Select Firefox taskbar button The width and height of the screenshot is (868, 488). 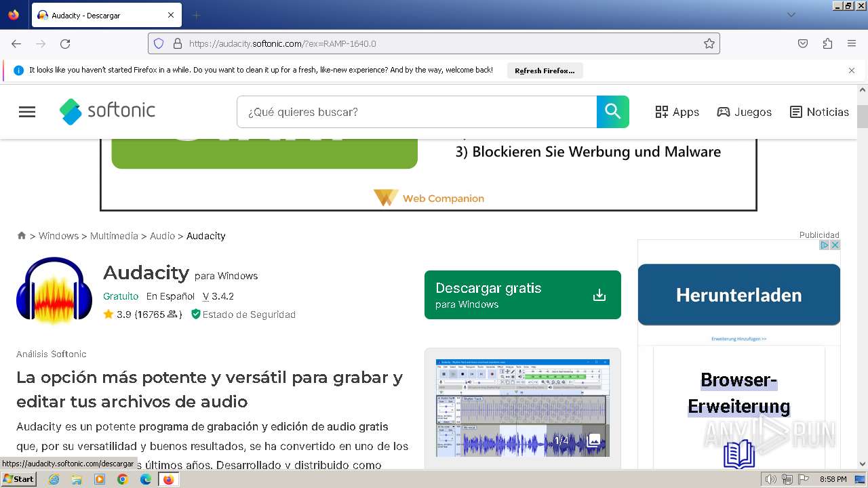coord(168,479)
